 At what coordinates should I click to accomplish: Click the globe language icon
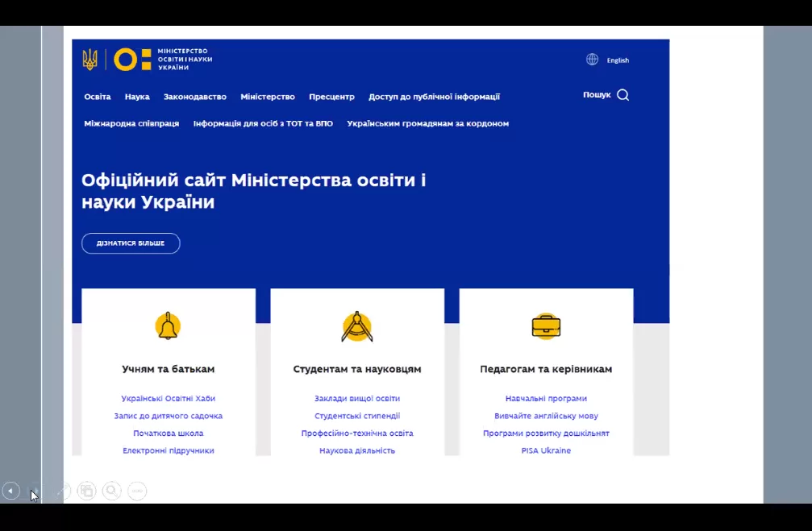pos(593,60)
